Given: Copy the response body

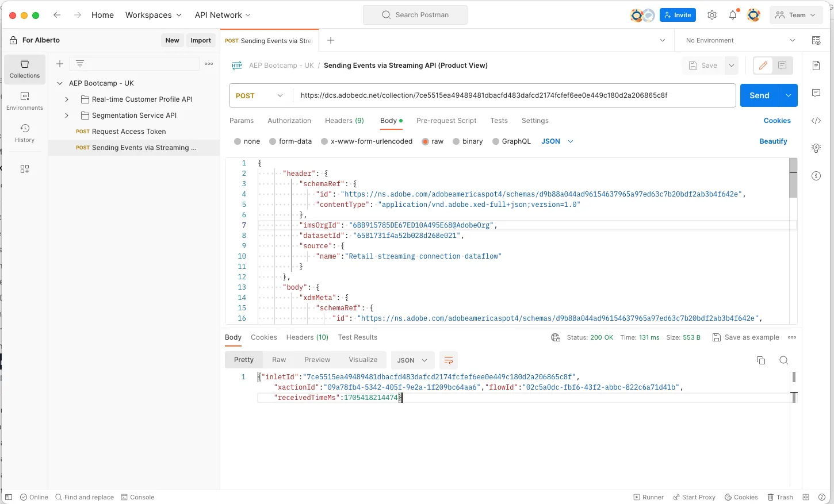Looking at the screenshot, I should click(x=761, y=360).
